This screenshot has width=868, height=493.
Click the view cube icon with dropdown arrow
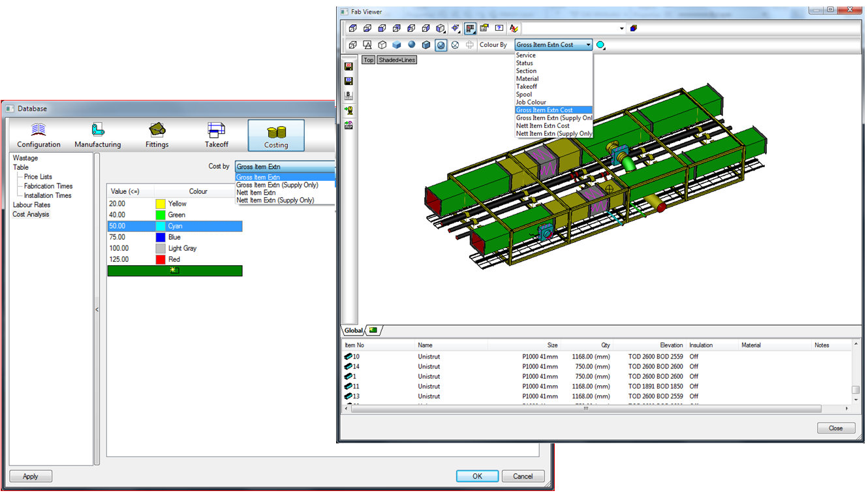click(x=441, y=28)
